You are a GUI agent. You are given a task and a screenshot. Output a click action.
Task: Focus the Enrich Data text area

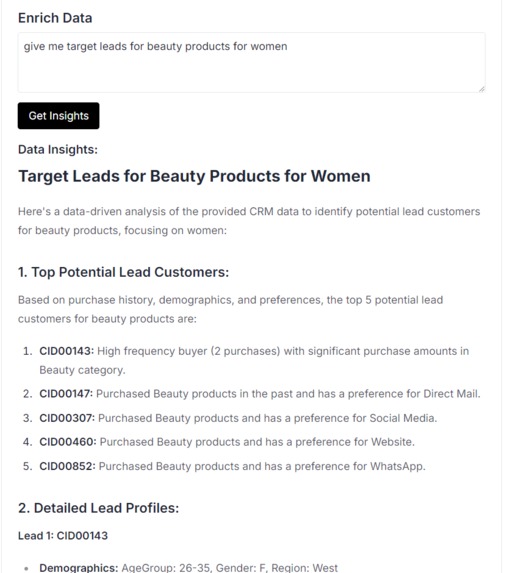click(251, 62)
